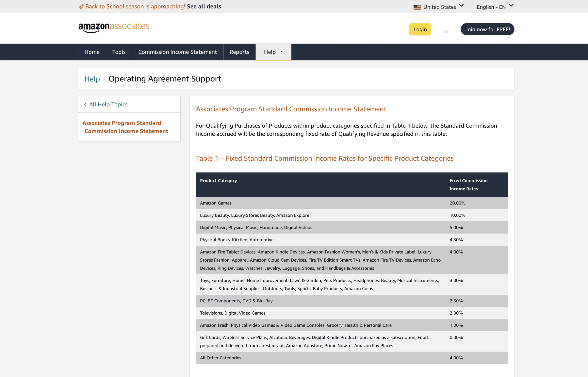Click the 3.00% rate cell
The width and height of the screenshot is (588, 377).
456,280
